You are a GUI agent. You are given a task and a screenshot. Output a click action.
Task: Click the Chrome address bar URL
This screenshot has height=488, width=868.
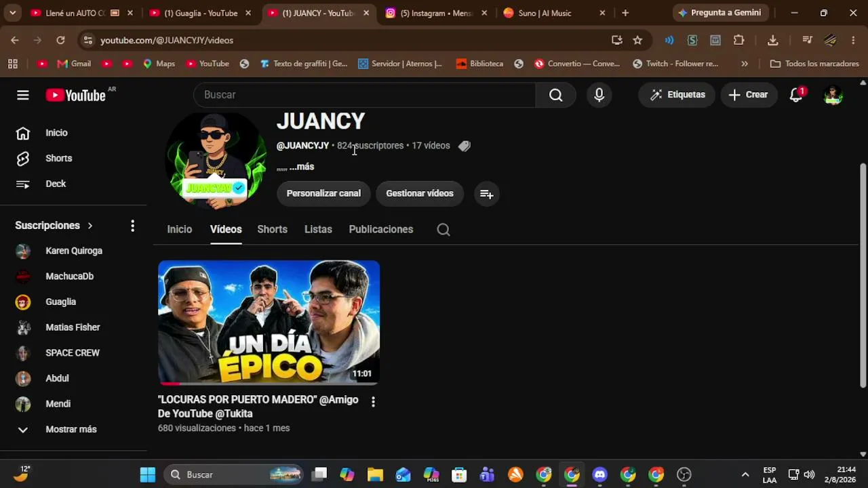(x=167, y=41)
